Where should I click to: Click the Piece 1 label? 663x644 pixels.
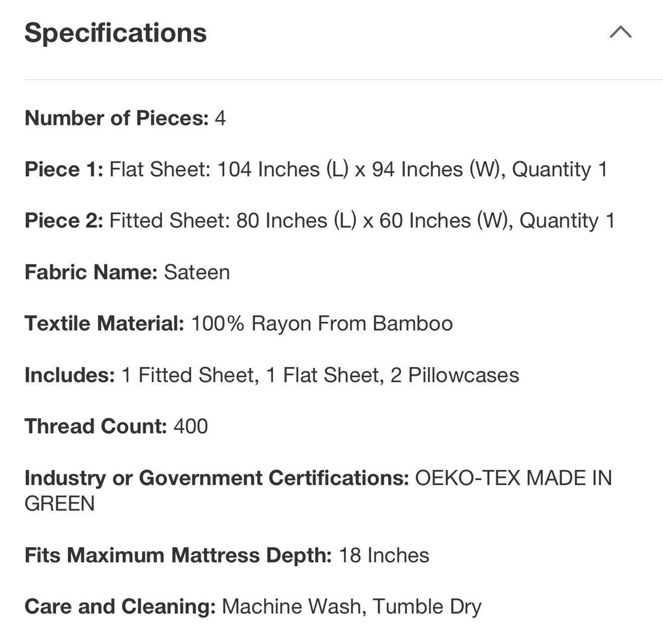click(x=64, y=169)
